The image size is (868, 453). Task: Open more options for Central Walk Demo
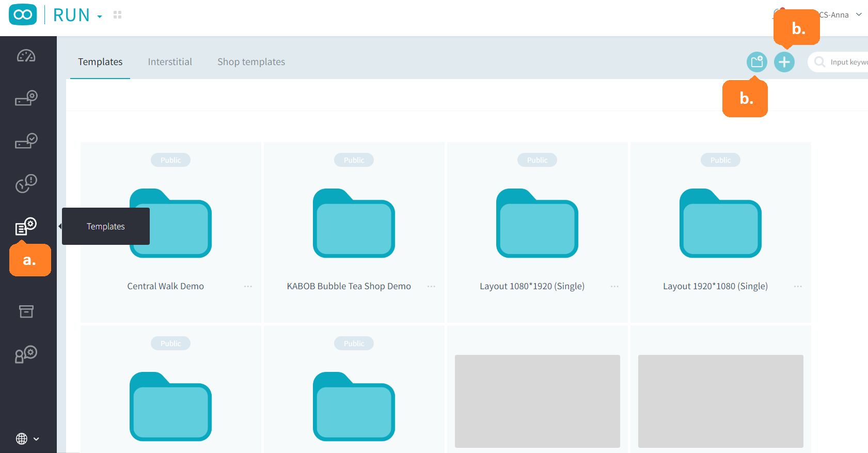248,286
